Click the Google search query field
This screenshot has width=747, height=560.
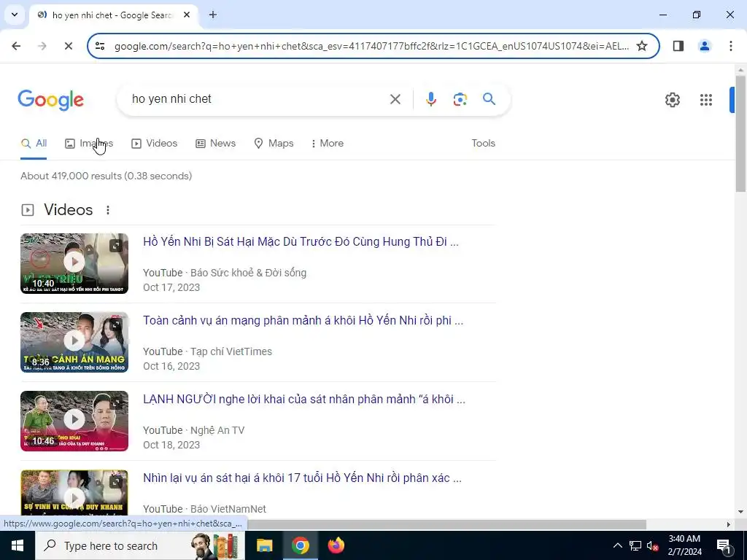(258, 99)
